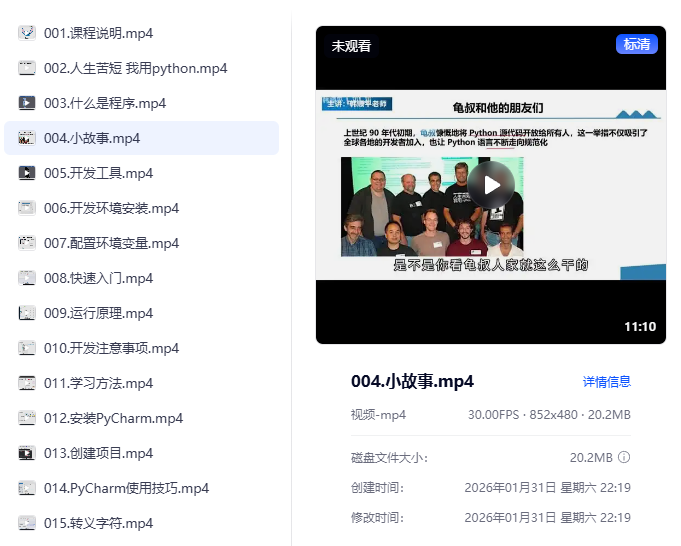
Task: Click the thumbnail icon of 009.运行原理.mp4
Action: coord(26,313)
